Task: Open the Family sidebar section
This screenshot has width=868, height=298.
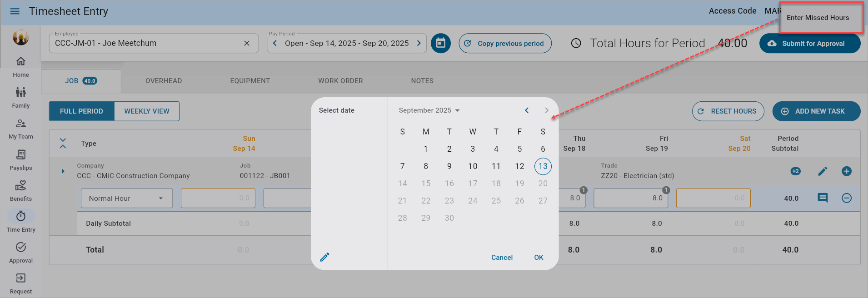Action: tap(21, 98)
